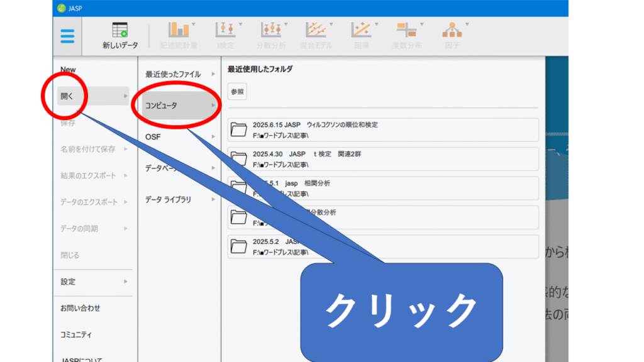644x362 pixels.
Task: Click folder icon for ウィルコクソンの順位和検定 entry
Action: point(238,129)
